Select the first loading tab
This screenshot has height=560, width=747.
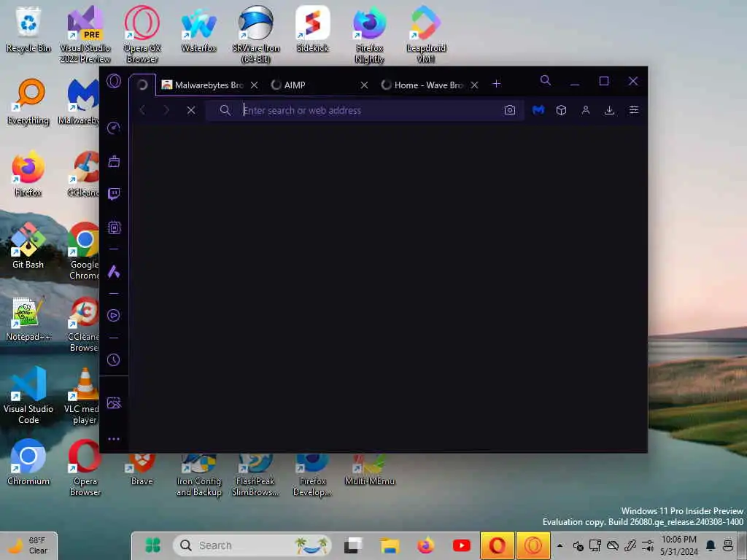pyautogui.click(x=142, y=85)
